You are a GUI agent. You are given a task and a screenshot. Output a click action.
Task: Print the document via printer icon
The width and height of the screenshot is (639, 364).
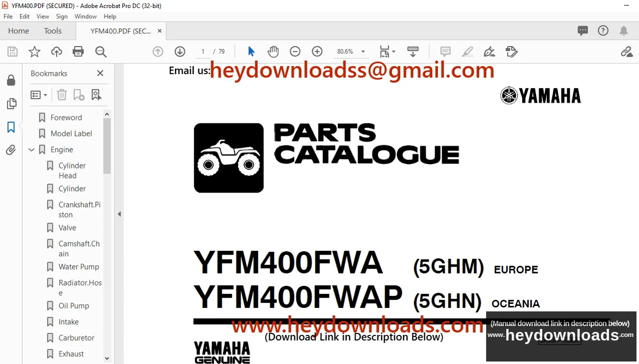coord(78,52)
